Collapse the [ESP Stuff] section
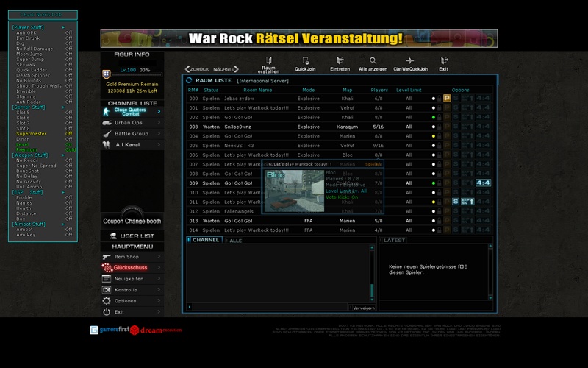This screenshot has width=588, height=368. click(63, 192)
